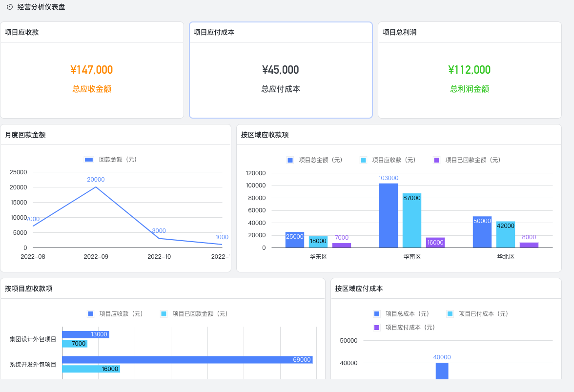Open the ¥112,000 总利润金额 card
This screenshot has width=574, height=392.
click(x=470, y=70)
